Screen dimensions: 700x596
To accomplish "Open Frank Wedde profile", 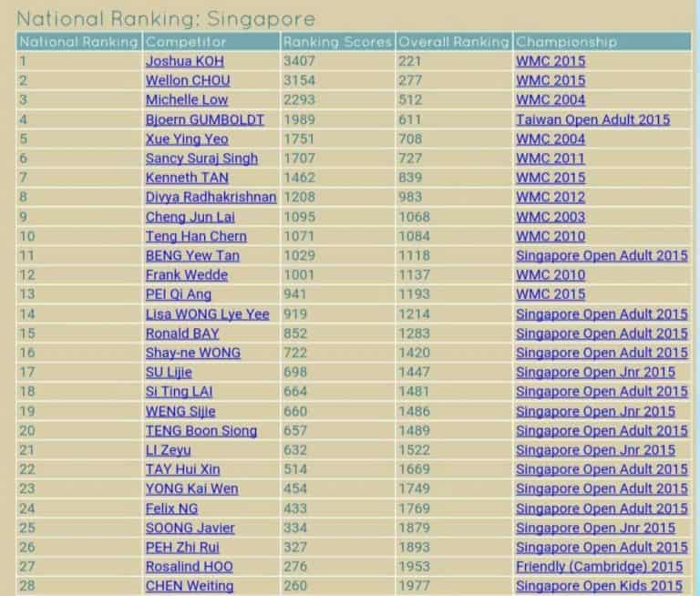I will [x=187, y=275].
